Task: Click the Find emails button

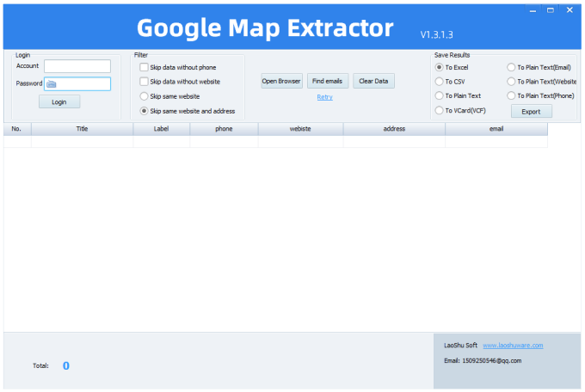Action: pyautogui.click(x=327, y=82)
